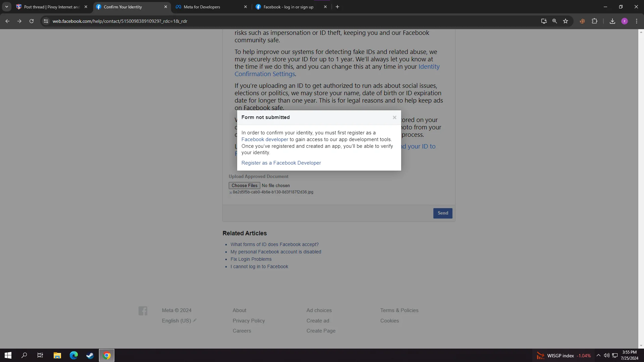Open What forms of ID does Facebook accept
The height and width of the screenshot is (362, 644).
274,244
